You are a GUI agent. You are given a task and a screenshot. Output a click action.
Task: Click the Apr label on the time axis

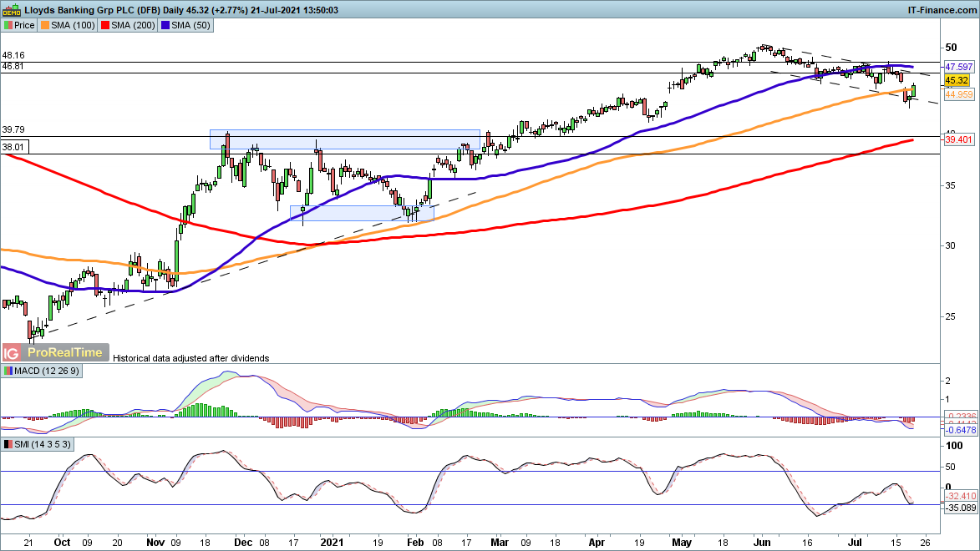pos(597,543)
